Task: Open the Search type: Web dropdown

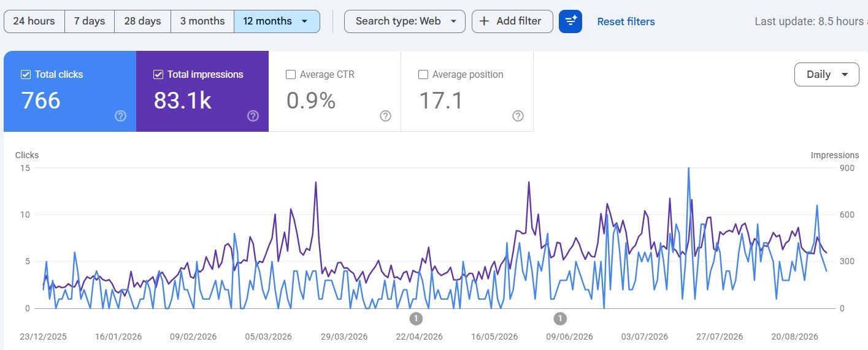Action: pos(405,21)
